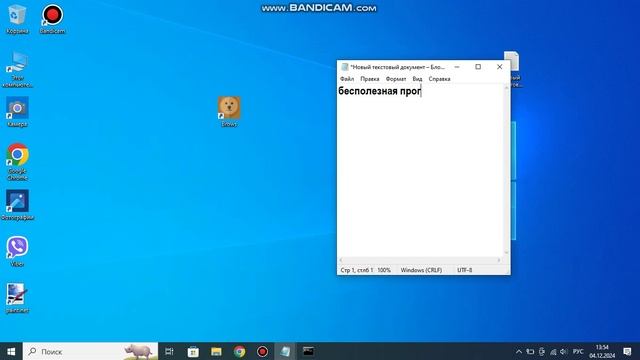The image size is (640, 360).
Task: Click the taskbar clock and date
Action: (x=602, y=351)
